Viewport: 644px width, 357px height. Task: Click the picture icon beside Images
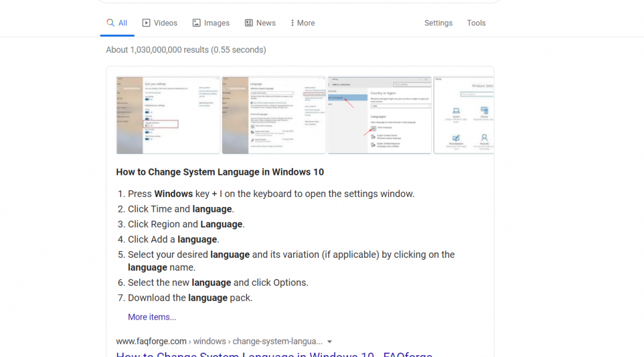click(x=197, y=23)
